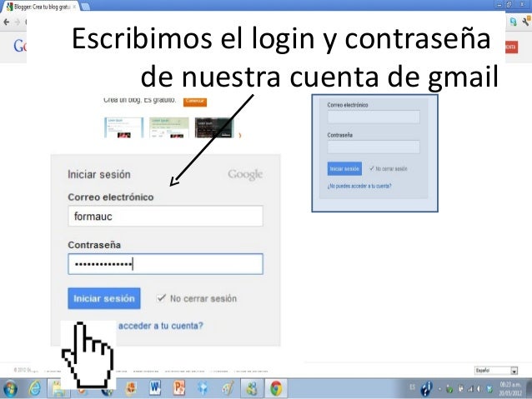
Task: Open Microsoft Word from the taskbar
Action: [x=155, y=388]
